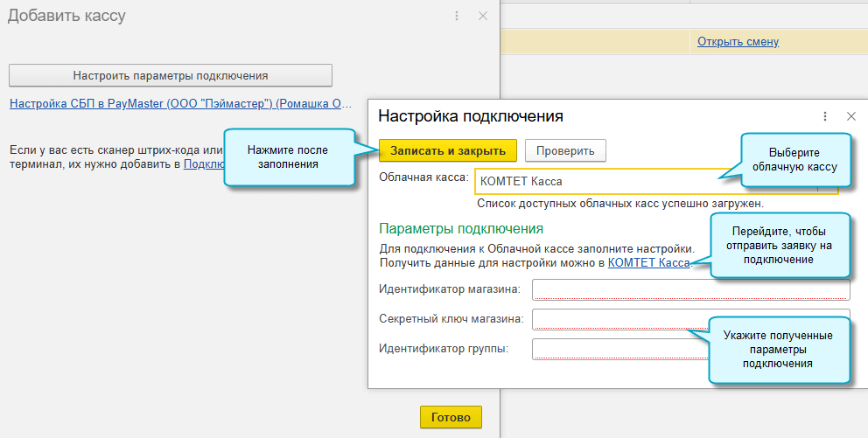This screenshot has height=438, width=868.
Task: Open the more-options menu in Добавить кассу
Action: [x=457, y=16]
